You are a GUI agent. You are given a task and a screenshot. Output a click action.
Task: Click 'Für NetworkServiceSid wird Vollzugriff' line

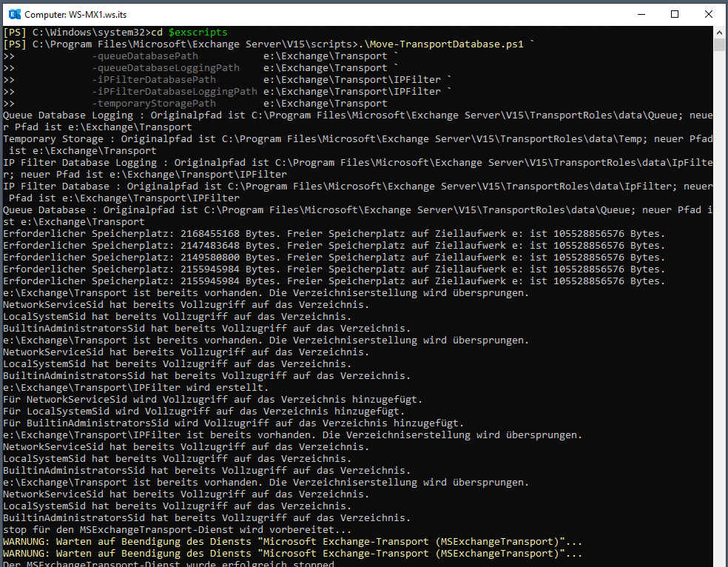[212, 400]
